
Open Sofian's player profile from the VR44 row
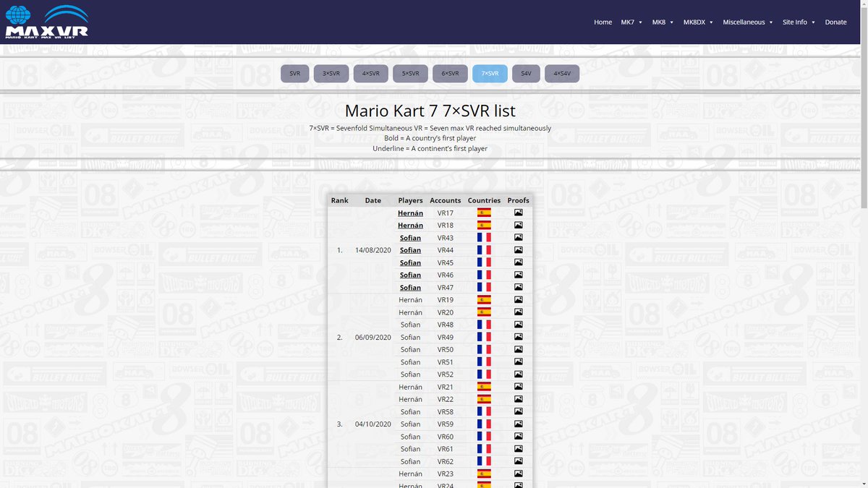[x=410, y=249]
